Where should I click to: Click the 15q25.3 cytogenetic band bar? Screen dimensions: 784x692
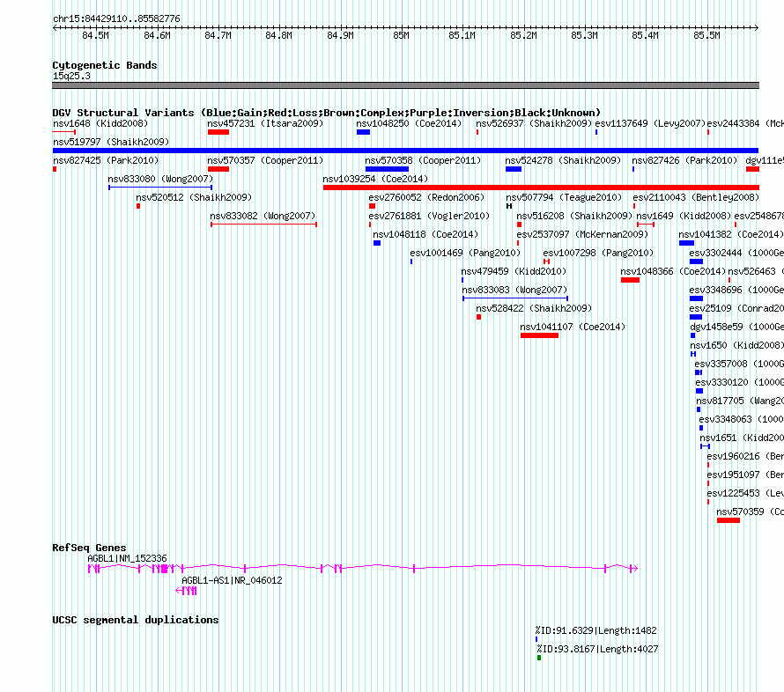405,85
